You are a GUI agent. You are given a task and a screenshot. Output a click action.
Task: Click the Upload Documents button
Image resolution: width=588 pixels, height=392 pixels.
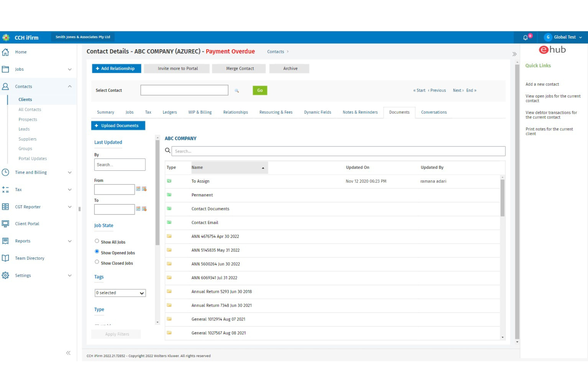tap(118, 126)
